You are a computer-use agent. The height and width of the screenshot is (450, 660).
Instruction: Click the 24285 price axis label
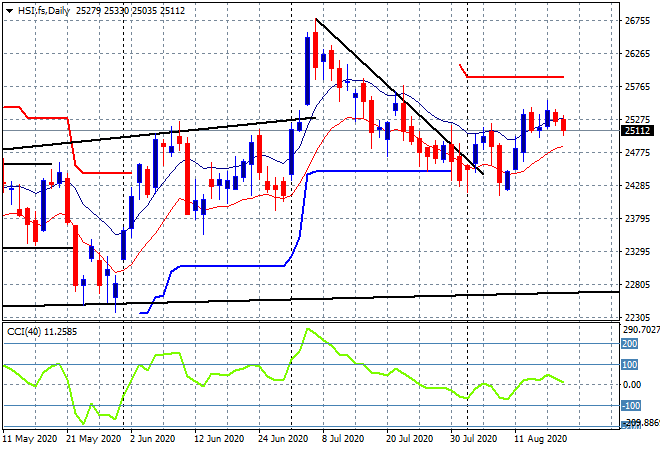(x=637, y=185)
